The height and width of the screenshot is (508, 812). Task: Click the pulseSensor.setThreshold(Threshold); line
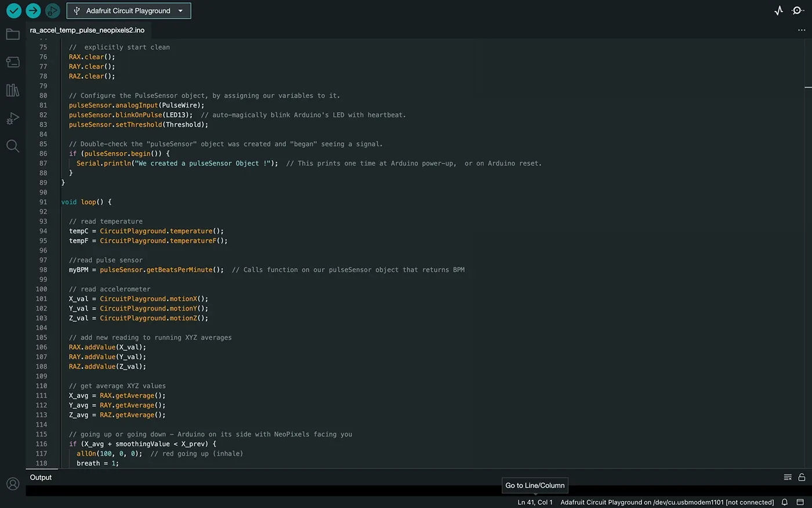tap(138, 125)
